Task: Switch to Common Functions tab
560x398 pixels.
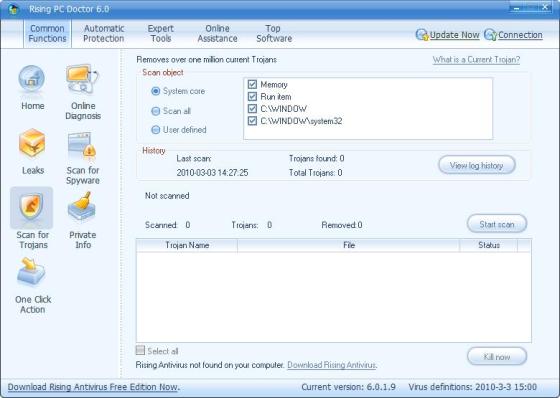Action: click(x=48, y=34)
